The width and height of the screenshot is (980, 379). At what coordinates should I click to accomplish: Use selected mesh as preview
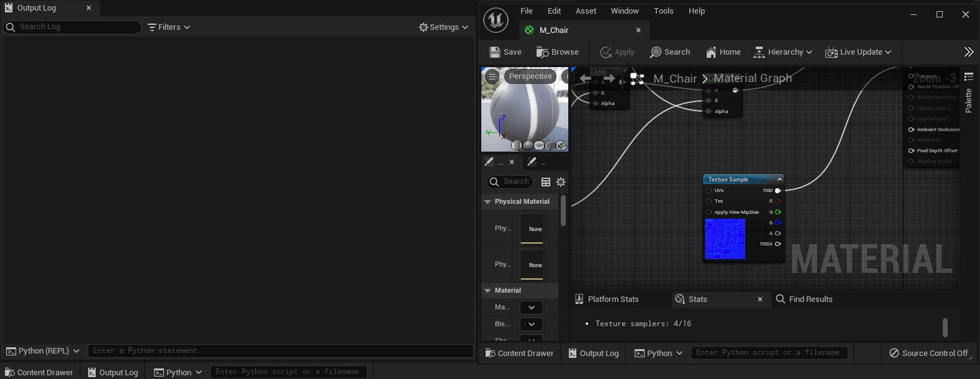561,145
